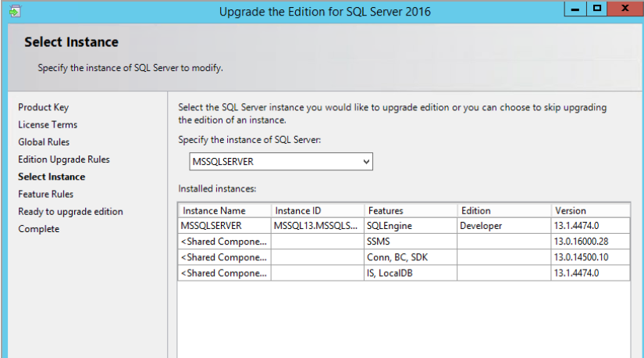Click the 13.1.4474.0 version in MSSQLSERVER row
Image resolution: width=644 pixels, height=358 pixels.
point(590,225)
